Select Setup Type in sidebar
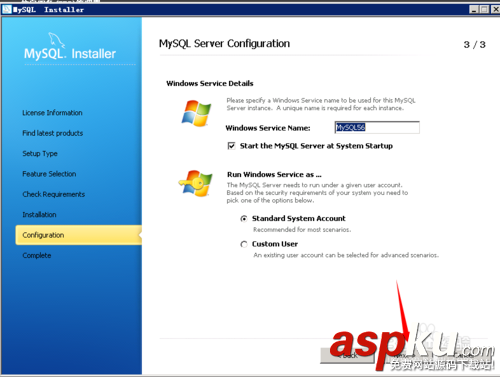500x377 pixels. click(x=40, y=154)
